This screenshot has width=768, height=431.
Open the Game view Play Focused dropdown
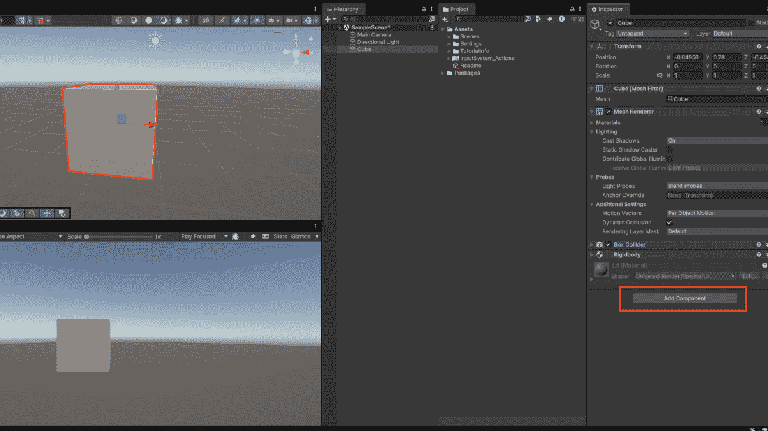[204, 237]
